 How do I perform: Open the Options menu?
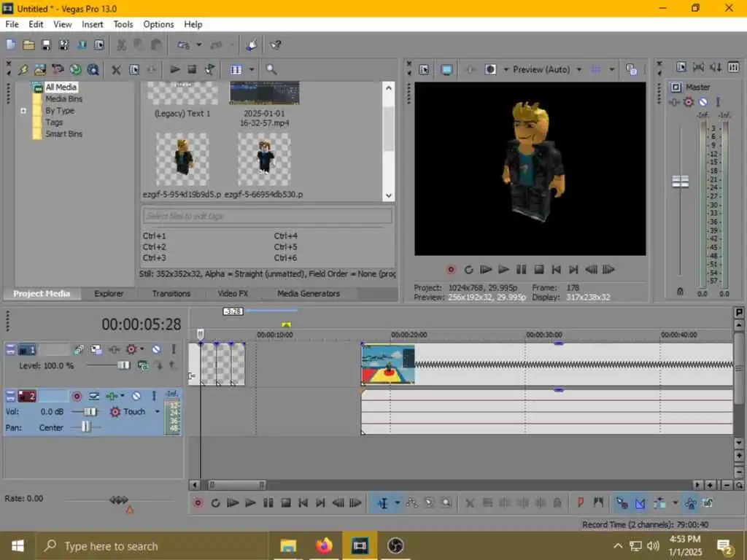click(x=158, y=24)
